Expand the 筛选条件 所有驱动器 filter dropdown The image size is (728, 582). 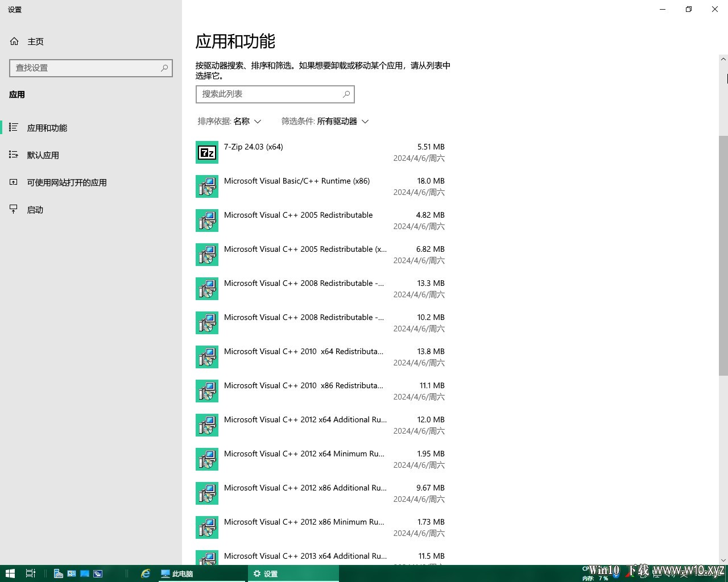(x=325, y=121)
